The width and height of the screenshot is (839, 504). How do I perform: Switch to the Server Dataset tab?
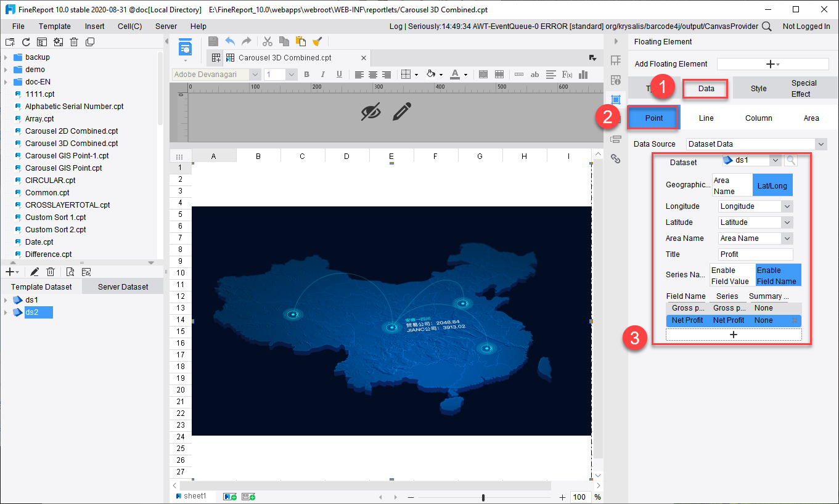pyautogui.click(x=123, y=287)
